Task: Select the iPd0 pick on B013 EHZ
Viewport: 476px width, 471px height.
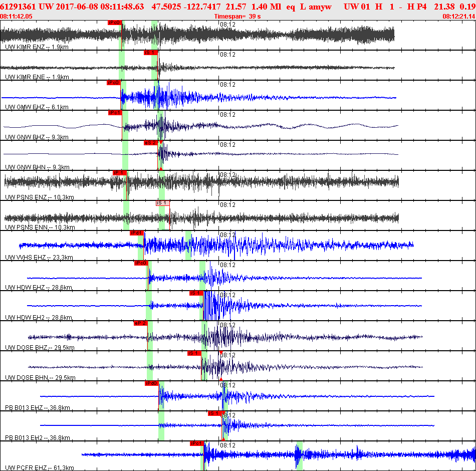Action: pos(152,383)
